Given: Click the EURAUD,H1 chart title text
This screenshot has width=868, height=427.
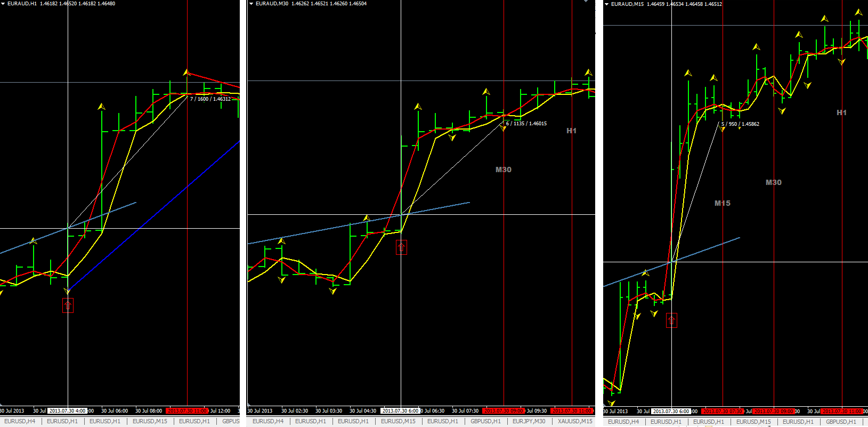Looking at the screenshot, I should pos(61,4).
